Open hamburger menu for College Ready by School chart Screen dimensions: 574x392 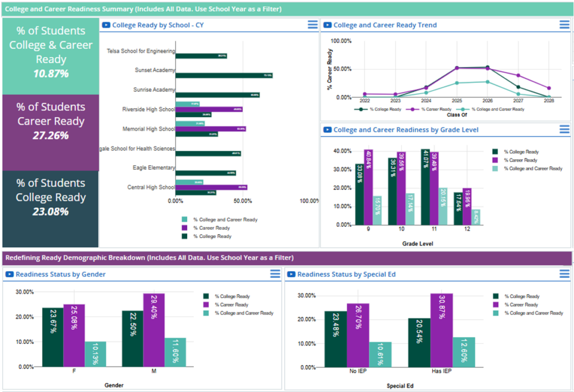click(312, 25)
